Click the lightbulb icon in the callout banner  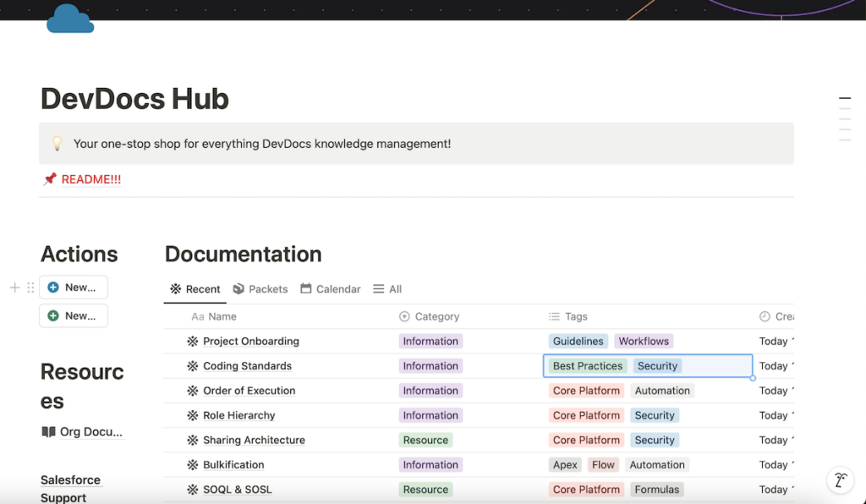coord(57,143)
